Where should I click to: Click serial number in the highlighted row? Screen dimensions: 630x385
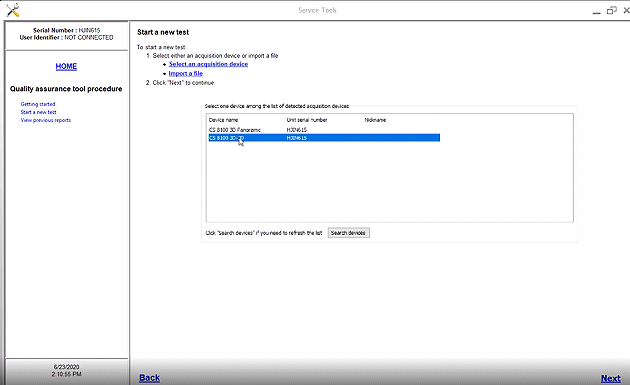[297, 138]
